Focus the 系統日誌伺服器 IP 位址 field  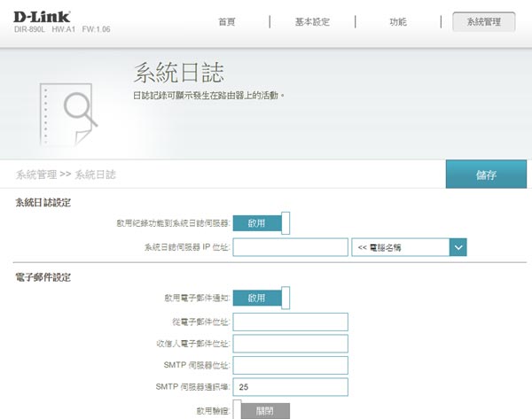point(290,247)
